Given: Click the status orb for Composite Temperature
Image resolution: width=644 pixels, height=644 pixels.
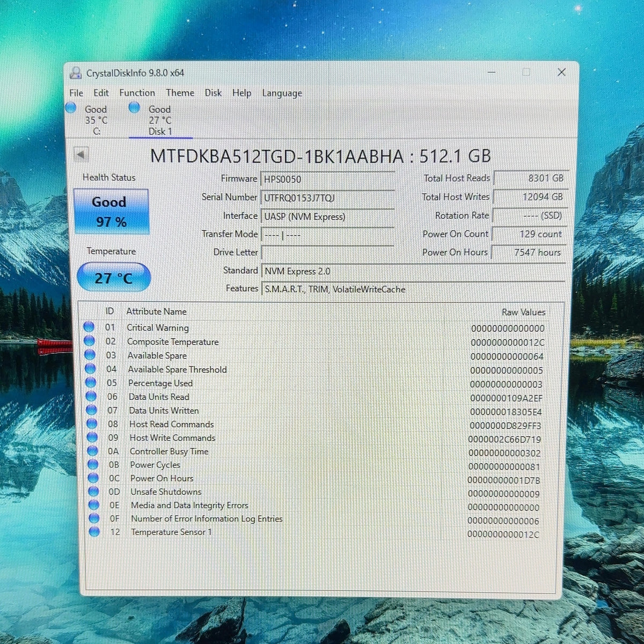Looking at the screenshot, I should 89,340.
